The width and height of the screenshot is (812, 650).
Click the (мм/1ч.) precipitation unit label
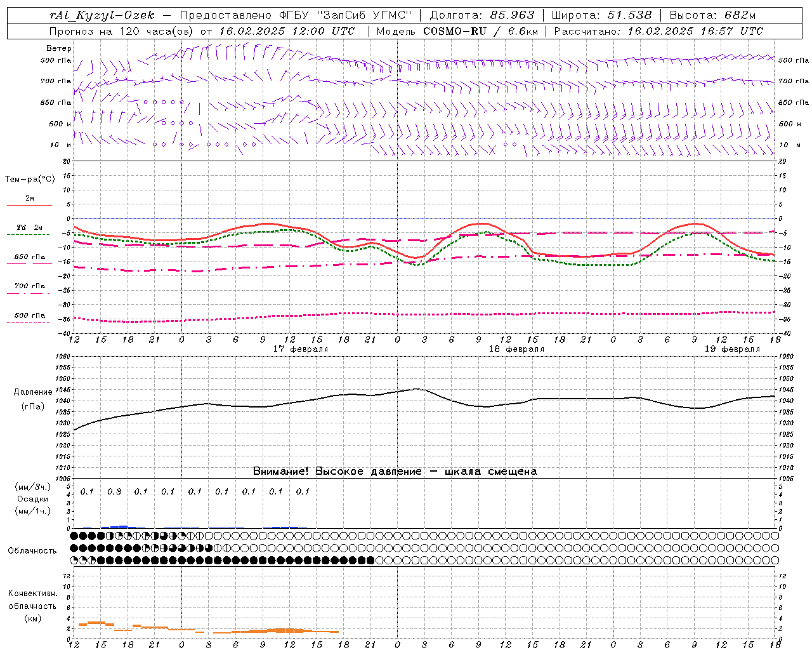[32, 511]
